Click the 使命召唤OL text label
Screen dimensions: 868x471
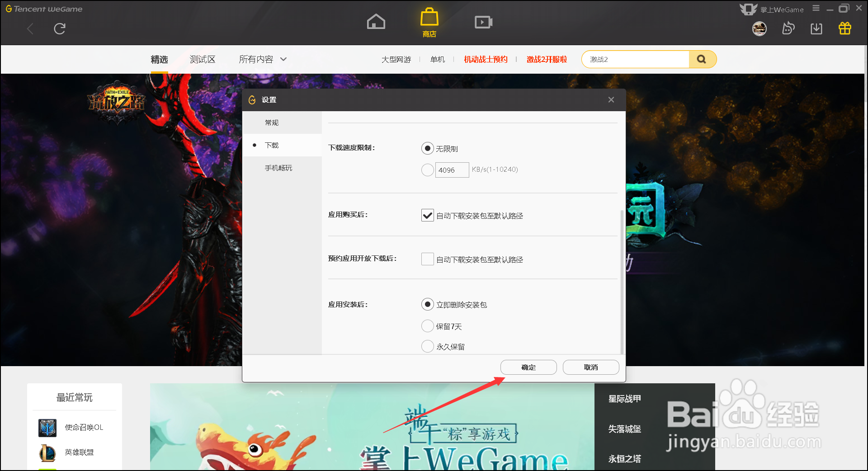[x=84, y=427]
